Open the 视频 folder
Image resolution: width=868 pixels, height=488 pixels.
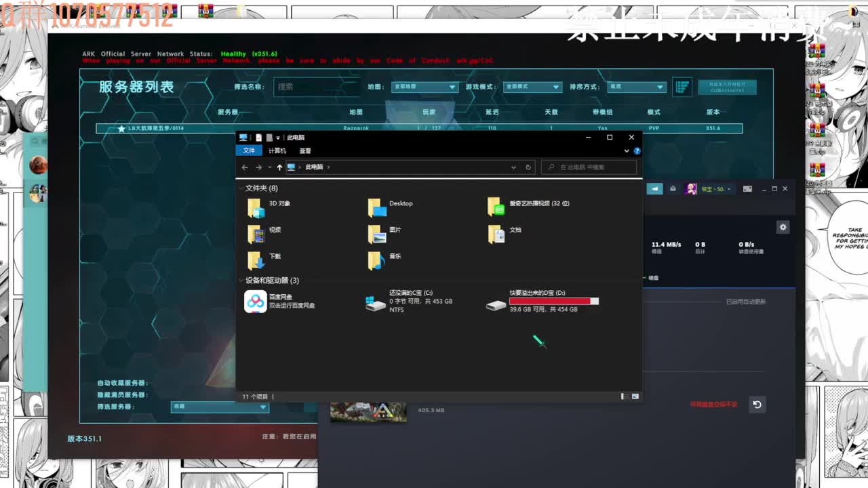256,234
